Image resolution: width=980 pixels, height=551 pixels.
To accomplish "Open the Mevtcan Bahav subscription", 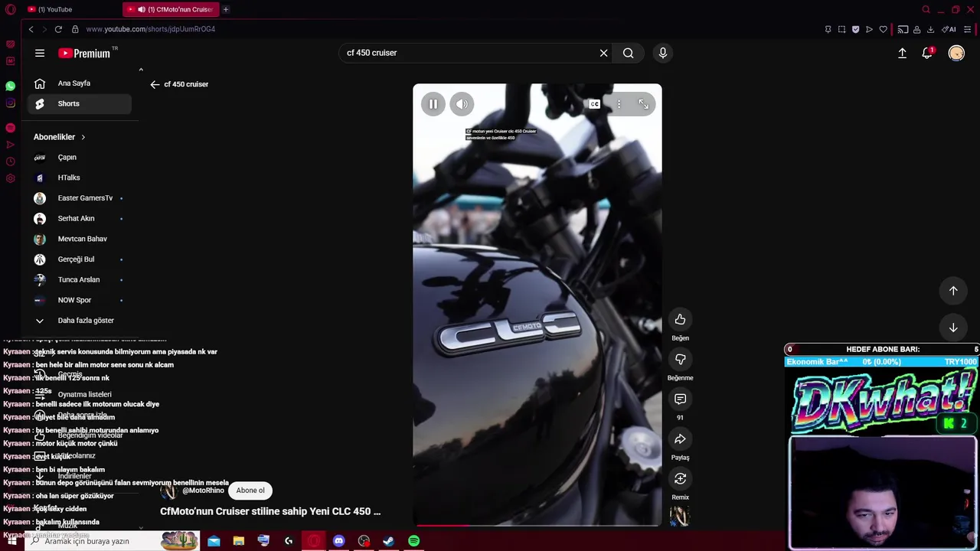I will (x=80, y=239).
